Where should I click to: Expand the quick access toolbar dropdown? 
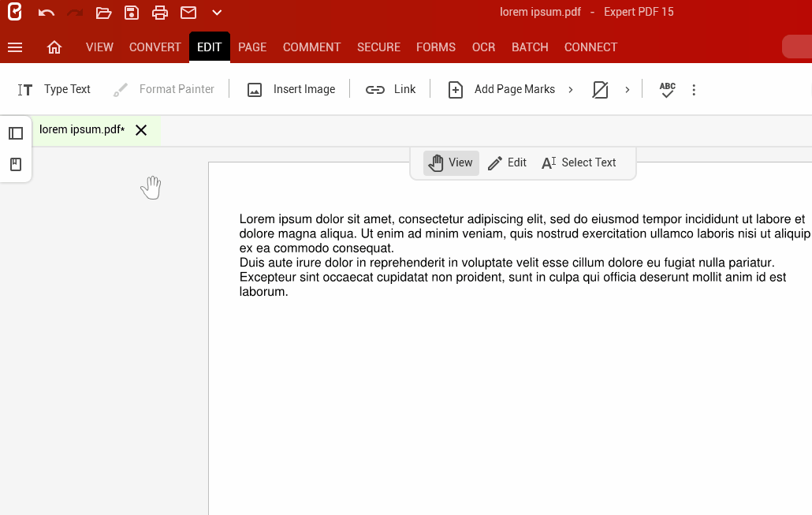[x=217, y=13]
